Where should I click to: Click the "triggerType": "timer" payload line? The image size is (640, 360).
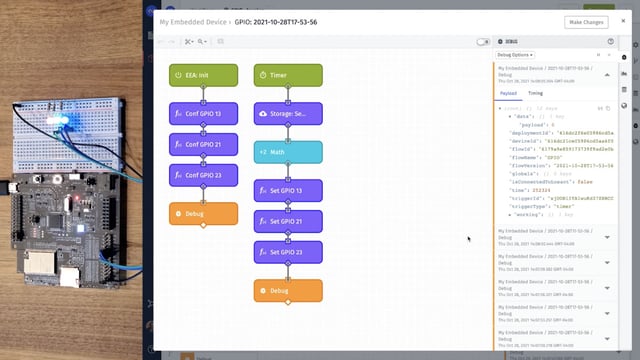point(542,207)
